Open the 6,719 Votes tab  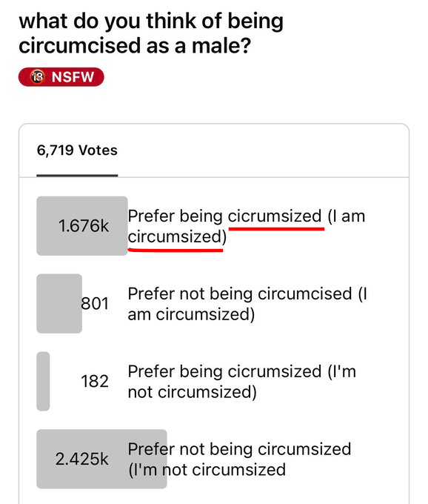(77, 150)
